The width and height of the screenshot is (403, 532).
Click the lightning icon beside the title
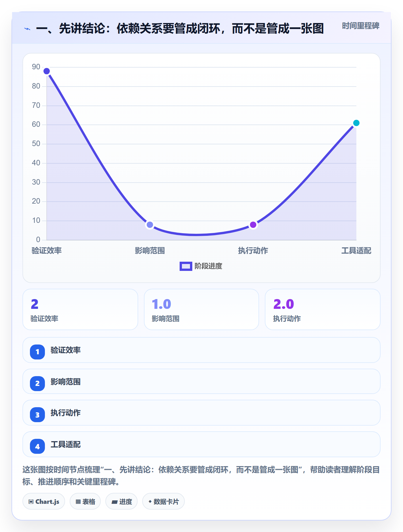27,29
